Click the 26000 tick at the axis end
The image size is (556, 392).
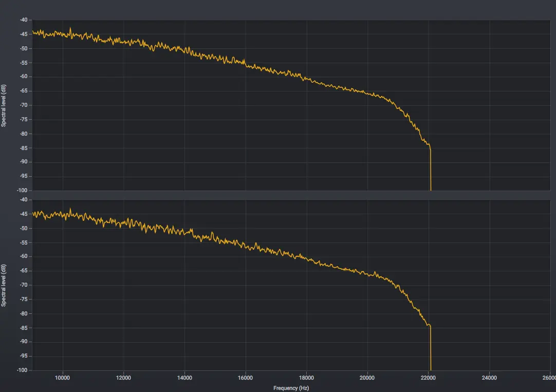point(549,378)
